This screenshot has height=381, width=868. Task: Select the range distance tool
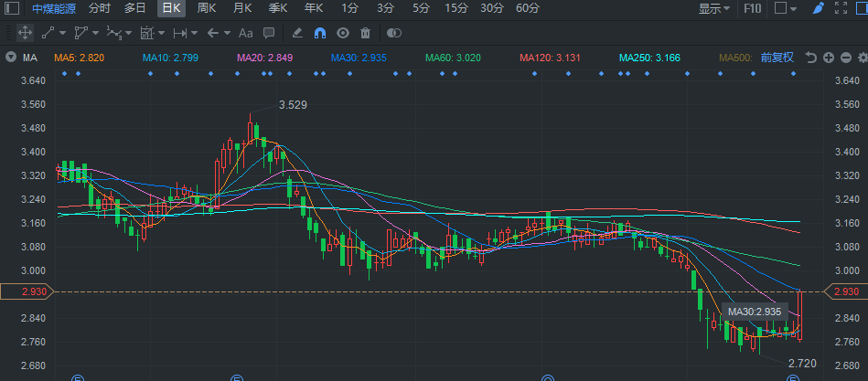(x=179, y=33)
